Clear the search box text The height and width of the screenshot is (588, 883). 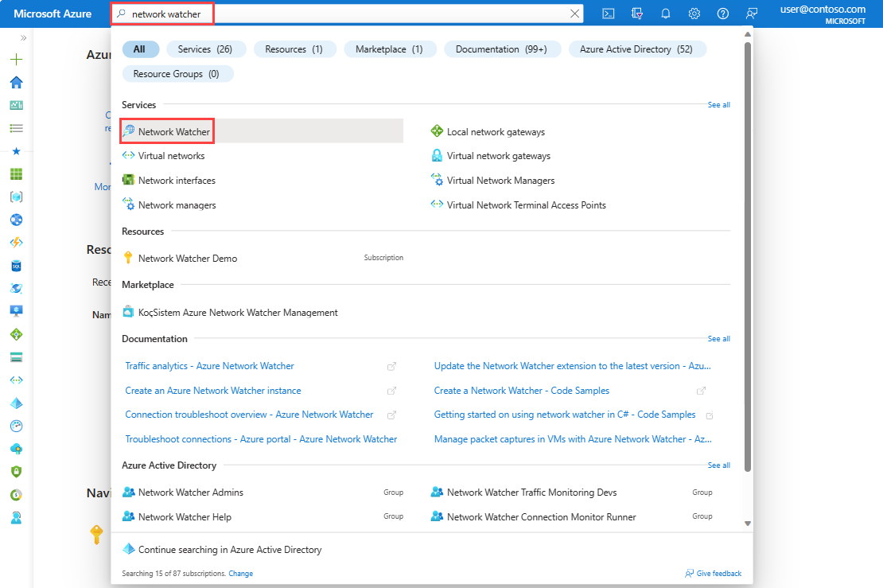tap(575, 14)
